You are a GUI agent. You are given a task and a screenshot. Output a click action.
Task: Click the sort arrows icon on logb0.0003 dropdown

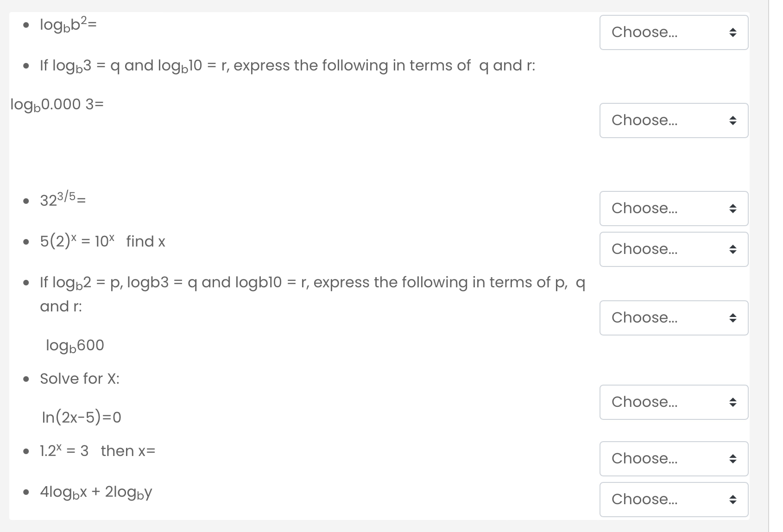[732, 120]
